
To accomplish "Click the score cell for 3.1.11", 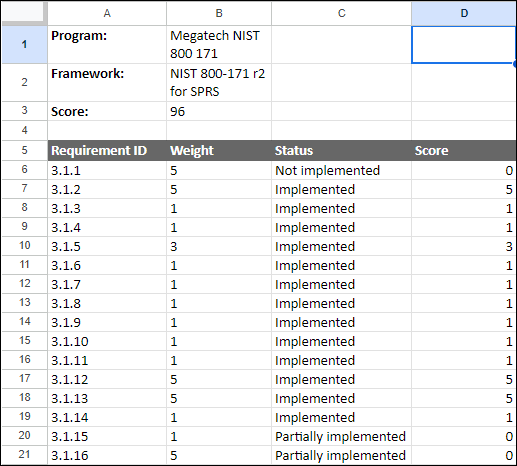I will click(464, 360).
